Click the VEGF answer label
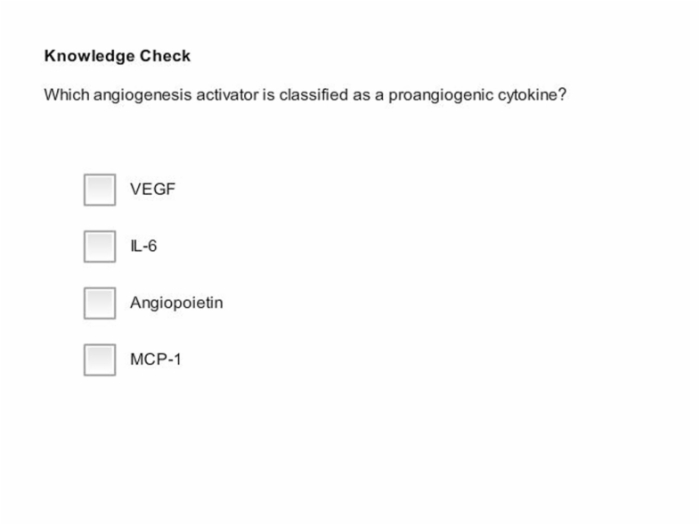Viewport: 700px width, 525px height. tap(153, 189)
